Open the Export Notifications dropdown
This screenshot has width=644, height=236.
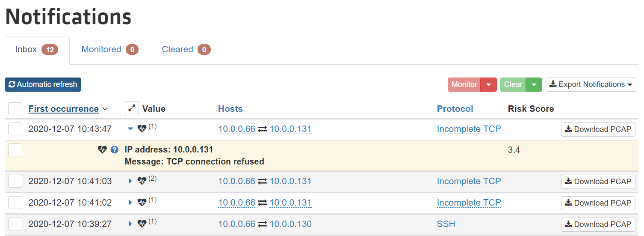591,84
